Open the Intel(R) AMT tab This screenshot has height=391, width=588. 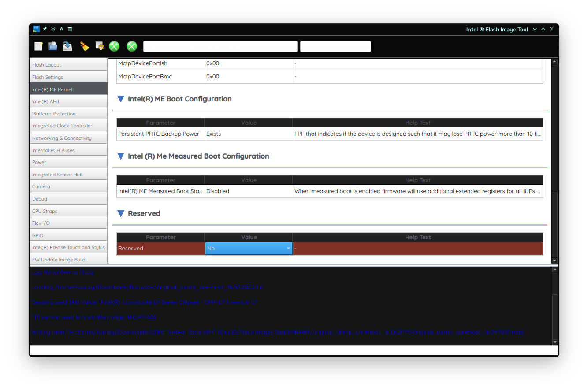click(x=68, y=101)
